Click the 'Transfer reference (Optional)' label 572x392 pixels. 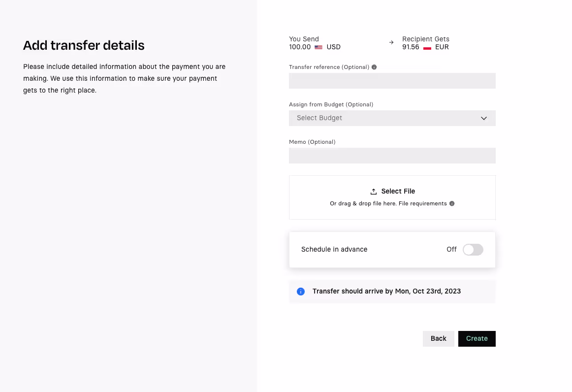[x=329, y=67]
